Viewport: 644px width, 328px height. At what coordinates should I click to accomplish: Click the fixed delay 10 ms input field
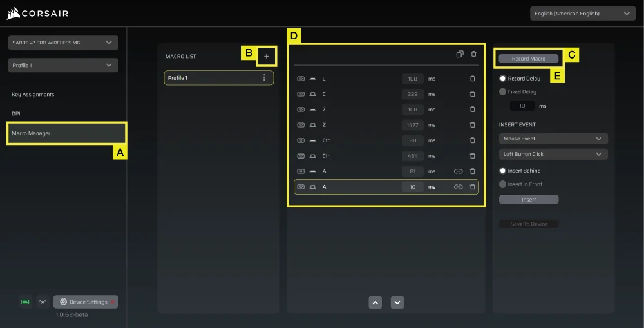[x=522, y=106]
